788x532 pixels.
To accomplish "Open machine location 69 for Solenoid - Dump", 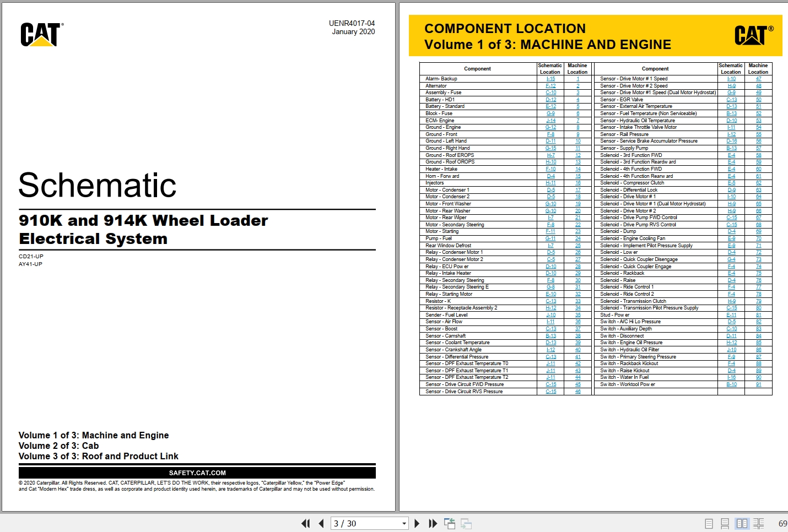I will (758, 231).
